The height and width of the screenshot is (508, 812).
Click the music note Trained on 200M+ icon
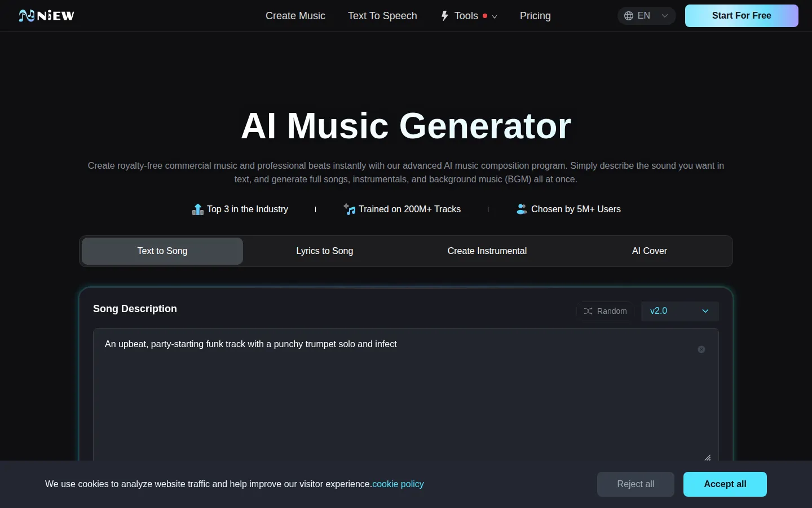coord(349,209)
